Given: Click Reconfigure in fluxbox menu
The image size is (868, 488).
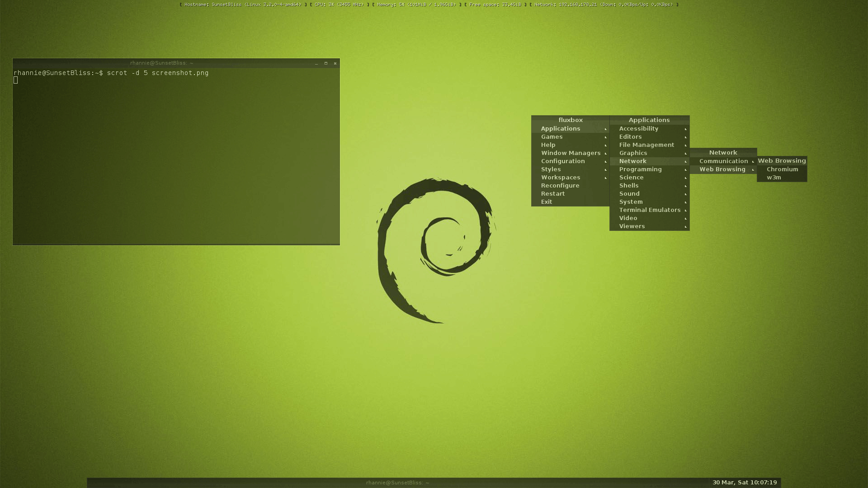Looking at the screenshot, I should click(x=560, y=186).
